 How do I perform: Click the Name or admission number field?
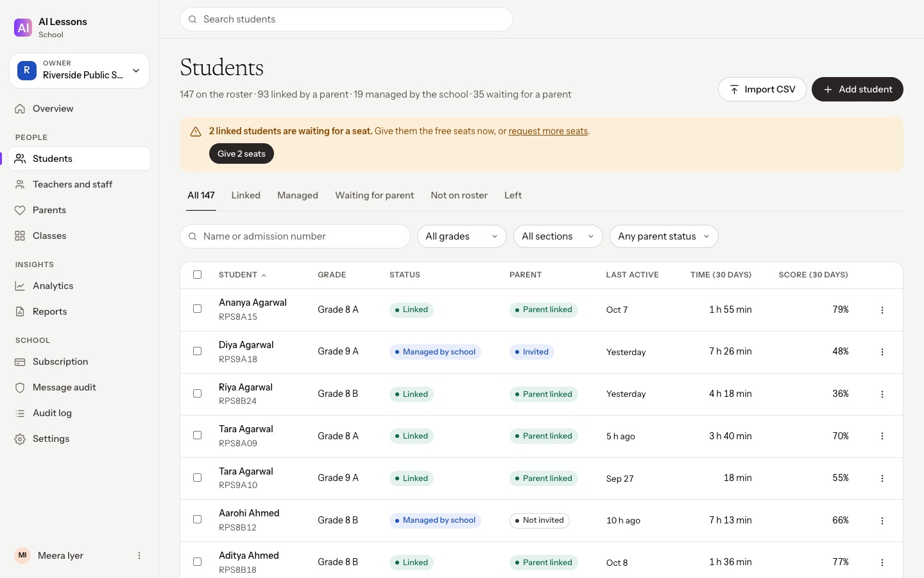click(295, 236)
